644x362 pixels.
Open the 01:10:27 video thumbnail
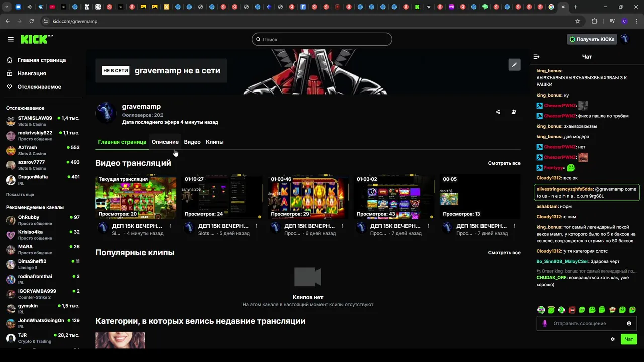click(x=222, y=197)
